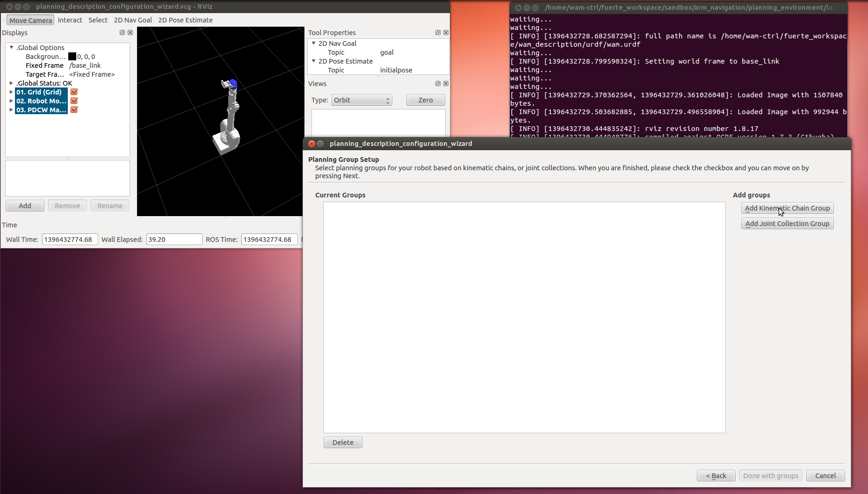
Task: Open the Views Type dropdown showing Orbit
Action: pyautogui.click(x=362, y=100)
